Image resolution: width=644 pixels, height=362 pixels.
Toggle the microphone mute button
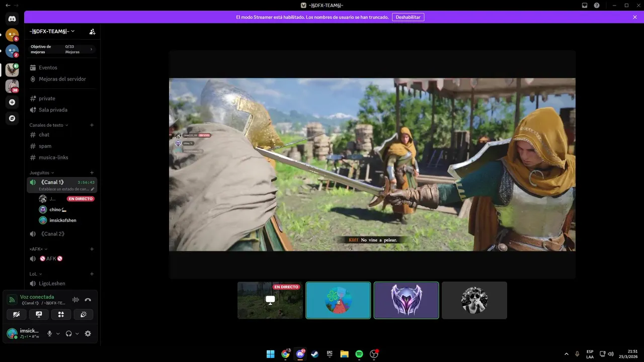tap(49, 333)
